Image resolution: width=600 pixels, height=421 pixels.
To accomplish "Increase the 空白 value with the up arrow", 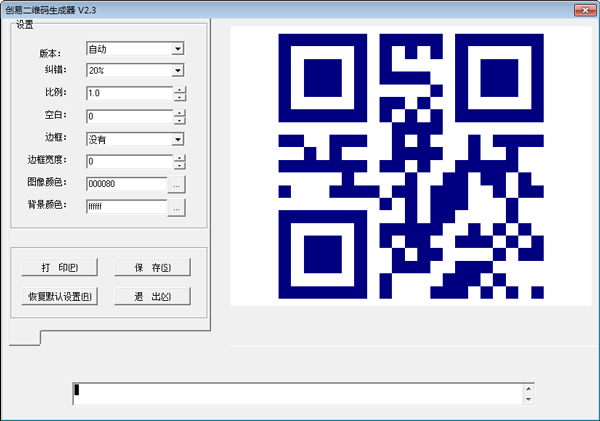I will click(179, 113).
